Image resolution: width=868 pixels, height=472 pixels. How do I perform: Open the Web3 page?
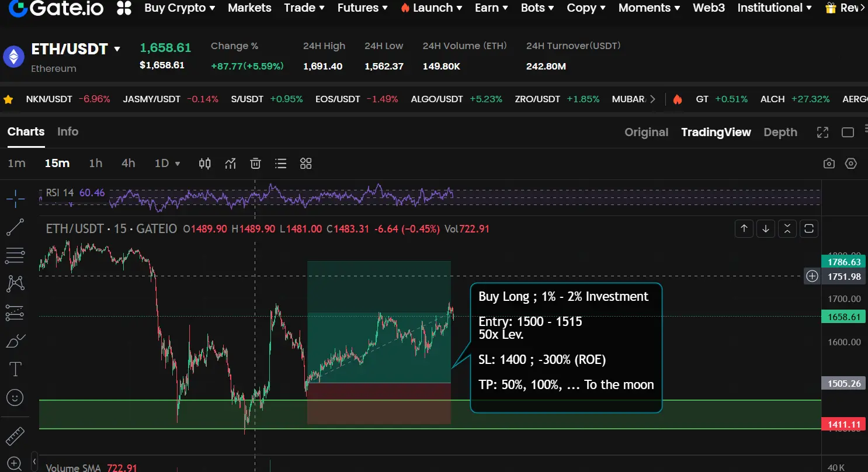point(709,8)
